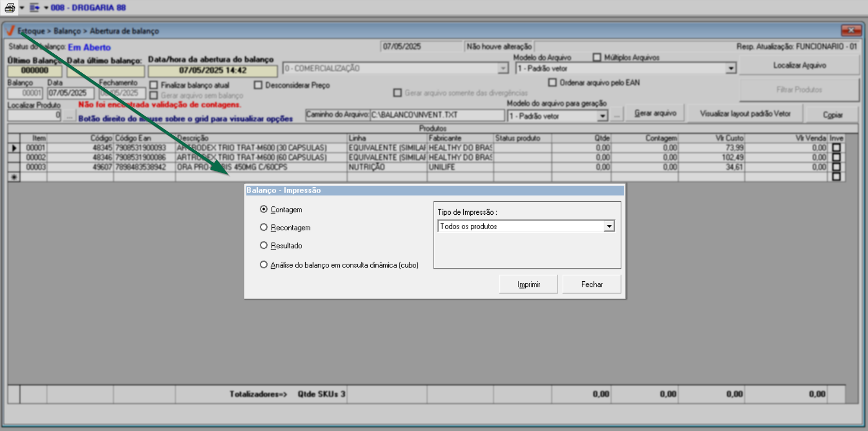Toggle Ordenar arquivo pelo EAN checkbox
Image resolution: width=868 pixels, height=431 pixels.
[553, 82]
